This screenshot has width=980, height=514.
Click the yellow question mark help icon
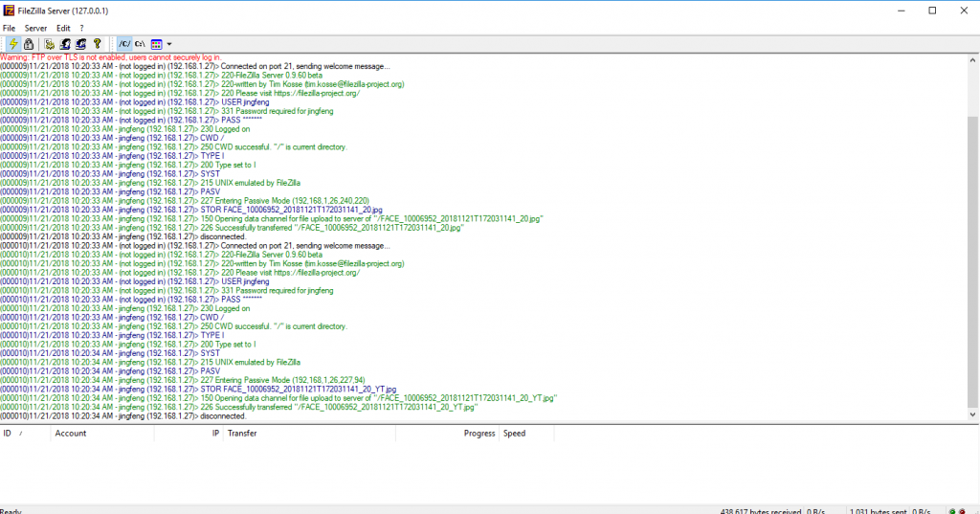(97, 44)
